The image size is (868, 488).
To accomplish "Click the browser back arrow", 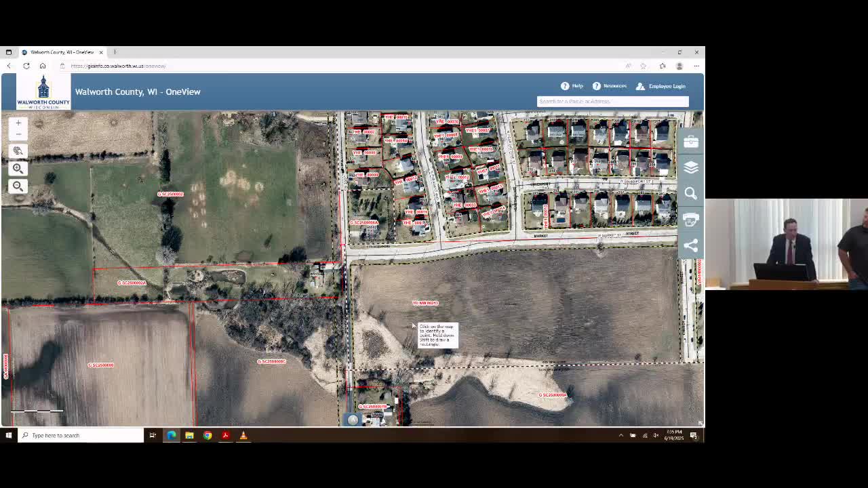I will coord(9,66).
